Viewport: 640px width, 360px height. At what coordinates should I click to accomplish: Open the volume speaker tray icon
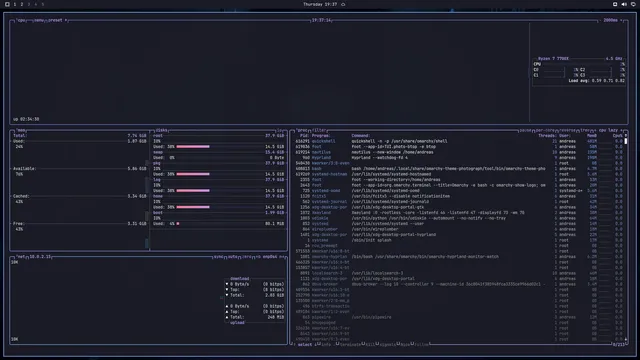(x=624, y=4)
